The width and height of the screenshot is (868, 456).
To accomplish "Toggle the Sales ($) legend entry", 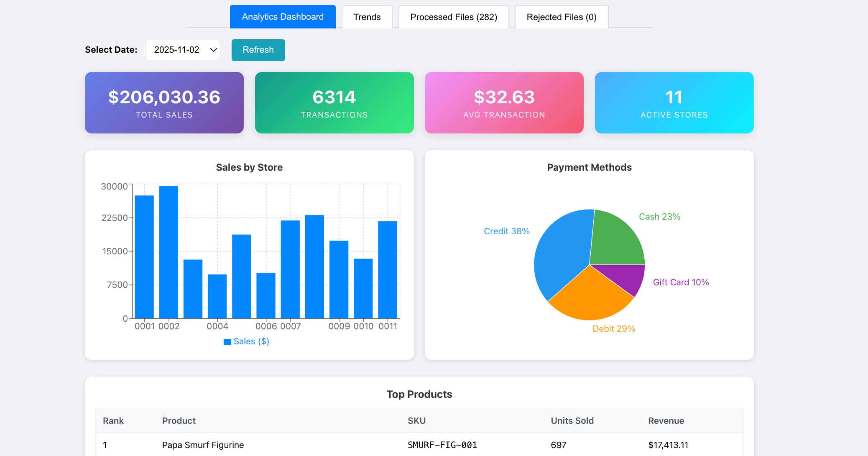I will (247, 341).
